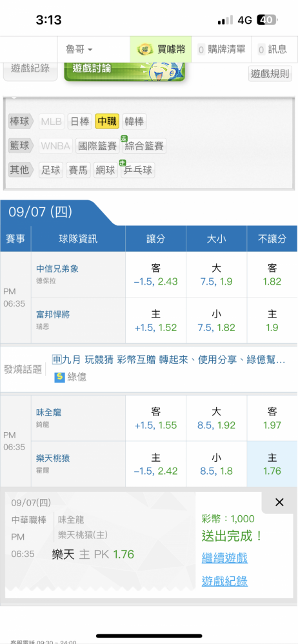298x644 pixels.
Task: Pick 客 1.97 moneyline for 味全龍
Action: click(272, 419)
